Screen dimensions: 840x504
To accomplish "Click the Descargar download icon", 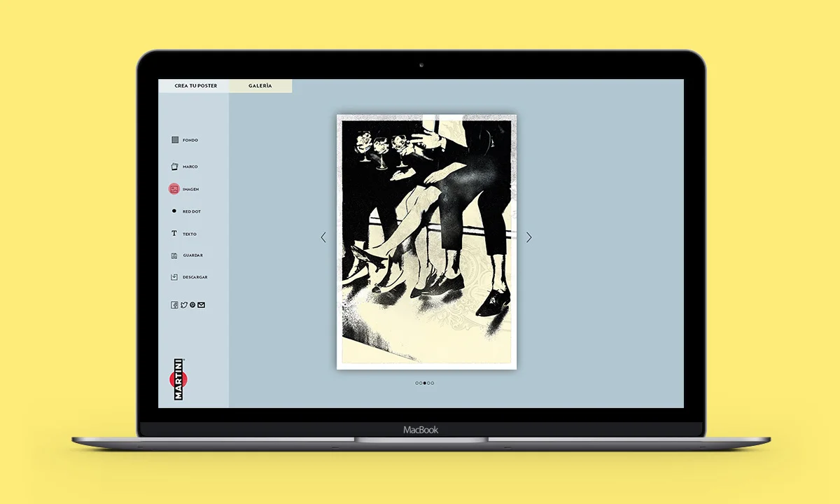I will click(174, 277).
